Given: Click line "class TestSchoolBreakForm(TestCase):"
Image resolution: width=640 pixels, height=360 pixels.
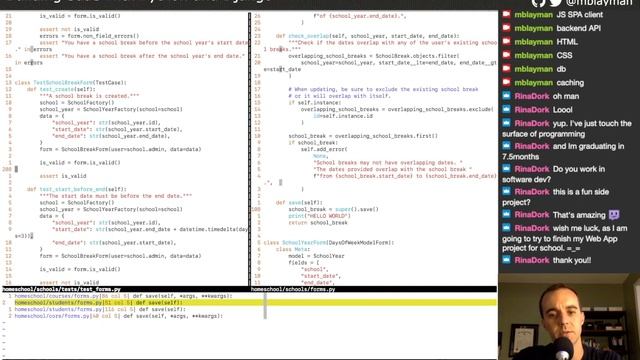Looking at the screenshot, I should click(71, 82).
